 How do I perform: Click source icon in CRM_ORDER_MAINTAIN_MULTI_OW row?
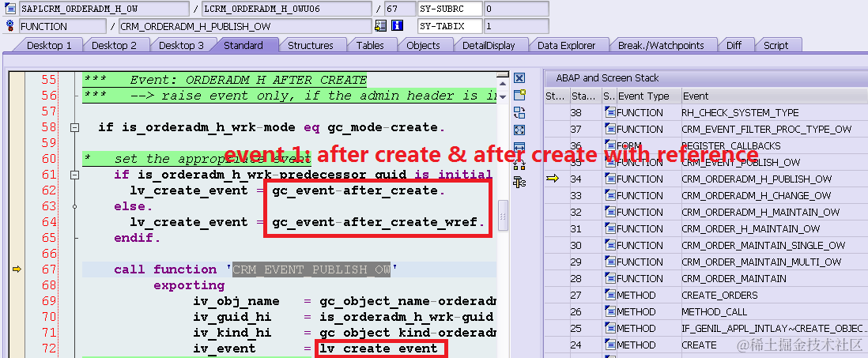coord(610,262)
